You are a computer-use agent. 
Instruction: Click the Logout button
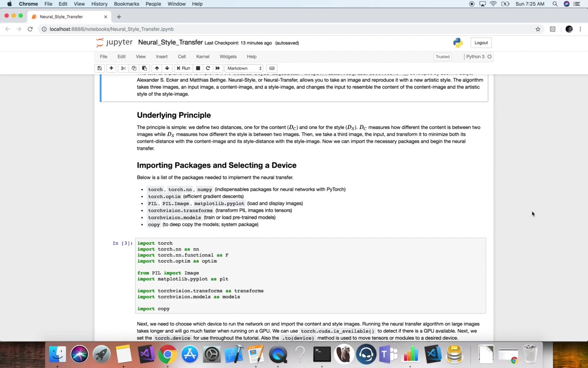(481, 43)
